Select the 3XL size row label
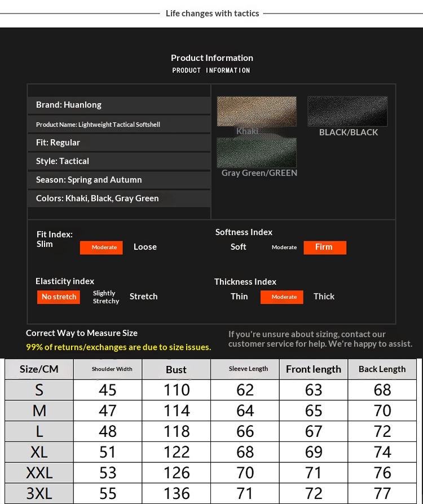 (x=39, y=494)
